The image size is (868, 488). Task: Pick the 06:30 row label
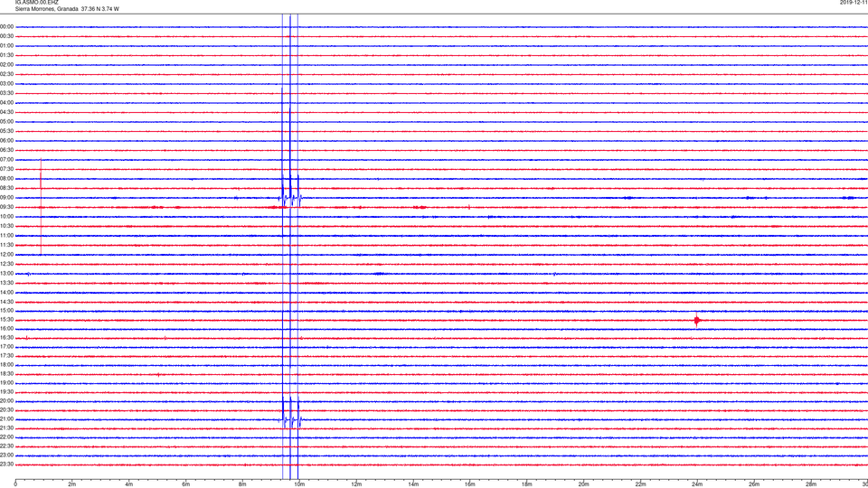[x=6, y=150]
